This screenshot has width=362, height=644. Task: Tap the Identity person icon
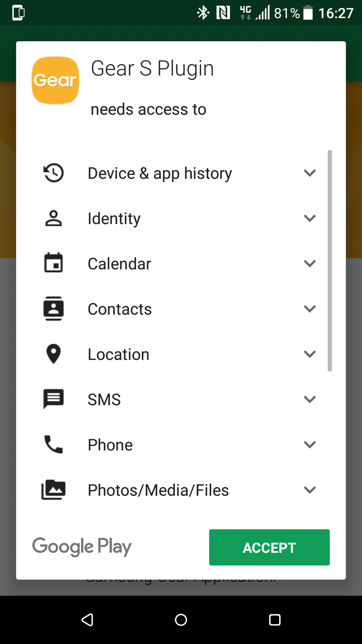pos(54,218)
